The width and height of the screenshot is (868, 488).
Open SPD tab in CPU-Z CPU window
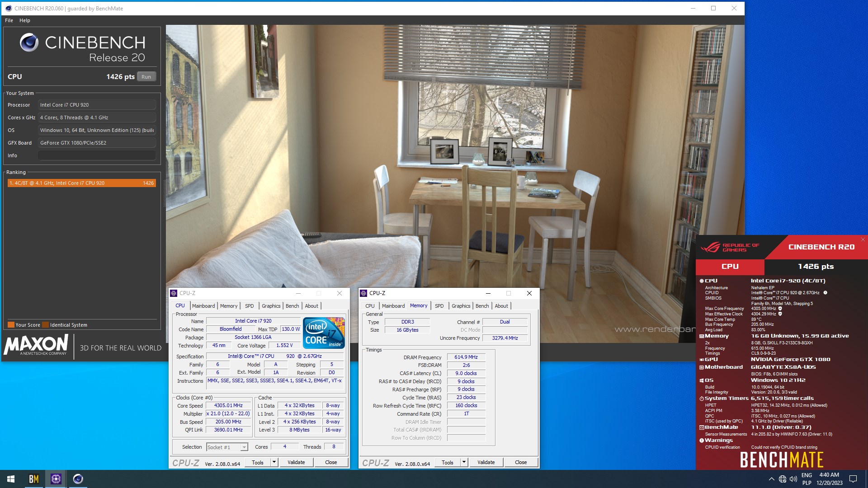pos(250,306)
